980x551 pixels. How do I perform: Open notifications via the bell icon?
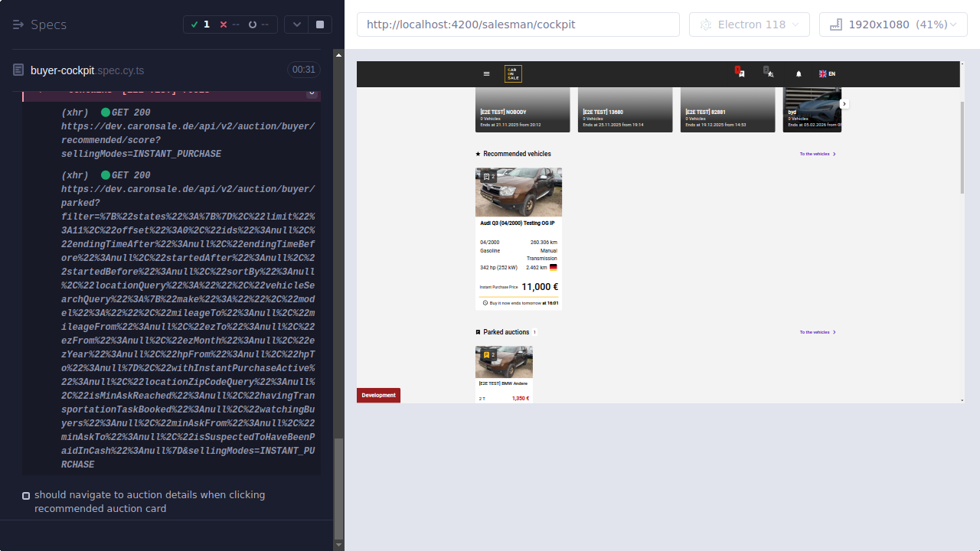[x=798, y=73]
